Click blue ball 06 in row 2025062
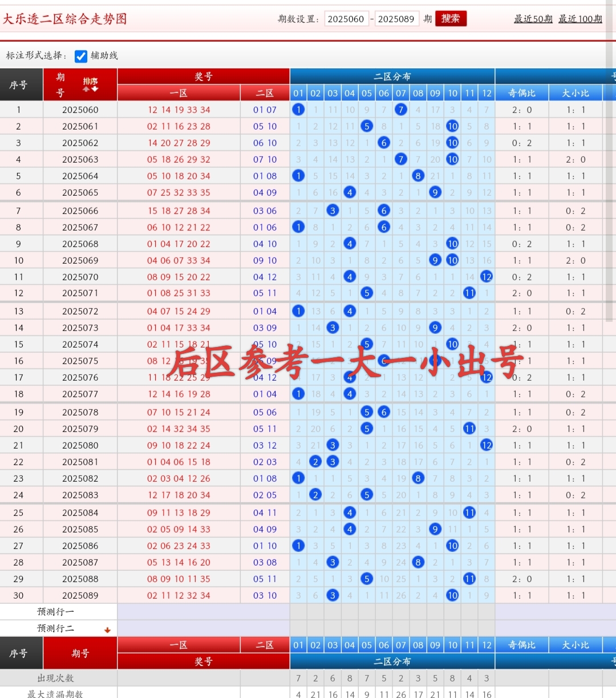The height and width of the screenshot is (698, 616). tap(384, 143)
